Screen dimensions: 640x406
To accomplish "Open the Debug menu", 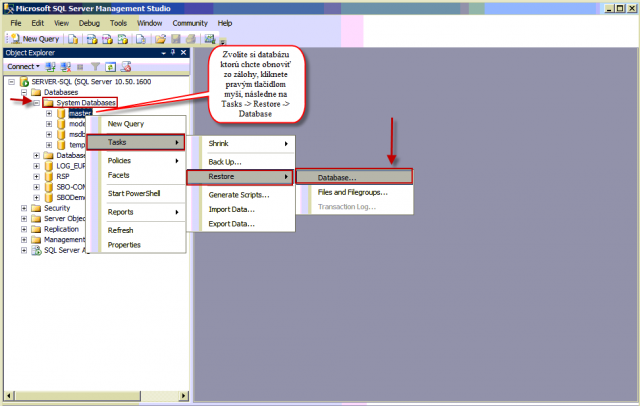I will [x=89, y=23].
